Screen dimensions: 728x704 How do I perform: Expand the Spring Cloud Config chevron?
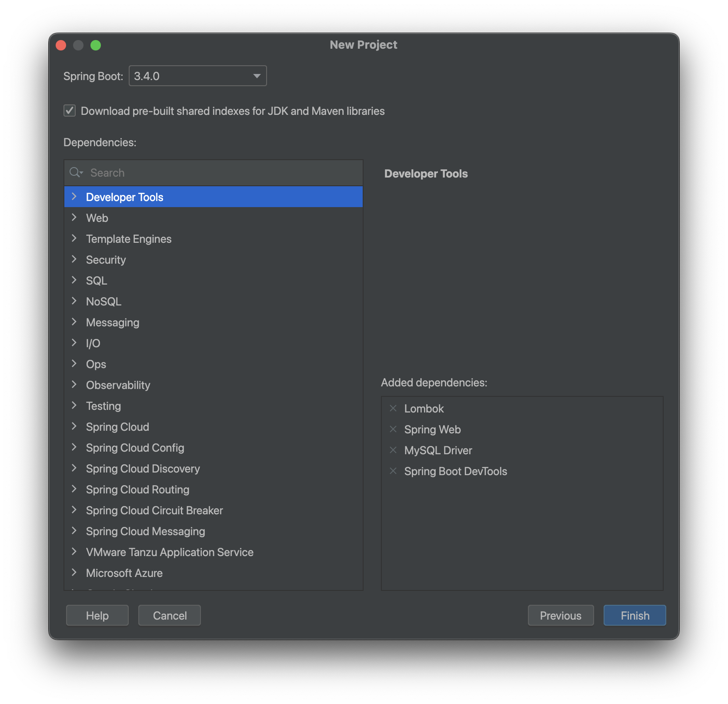(x=74, y=447)
